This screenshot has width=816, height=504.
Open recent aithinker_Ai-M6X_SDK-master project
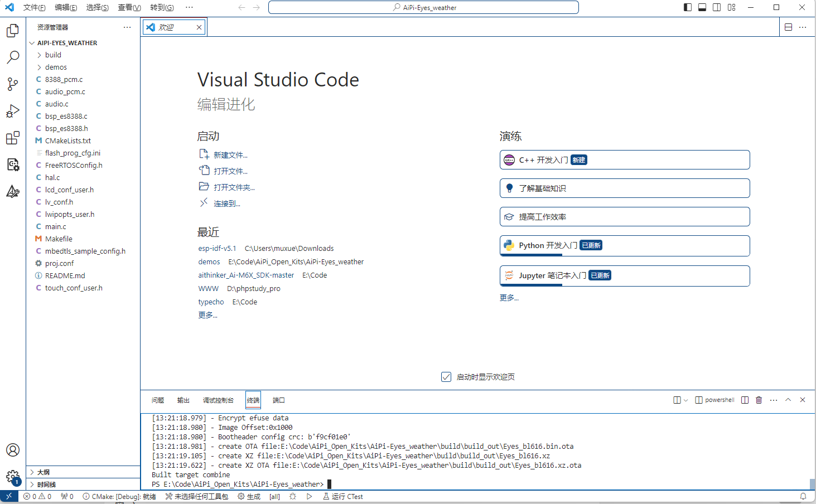click(x=246, y=275)
